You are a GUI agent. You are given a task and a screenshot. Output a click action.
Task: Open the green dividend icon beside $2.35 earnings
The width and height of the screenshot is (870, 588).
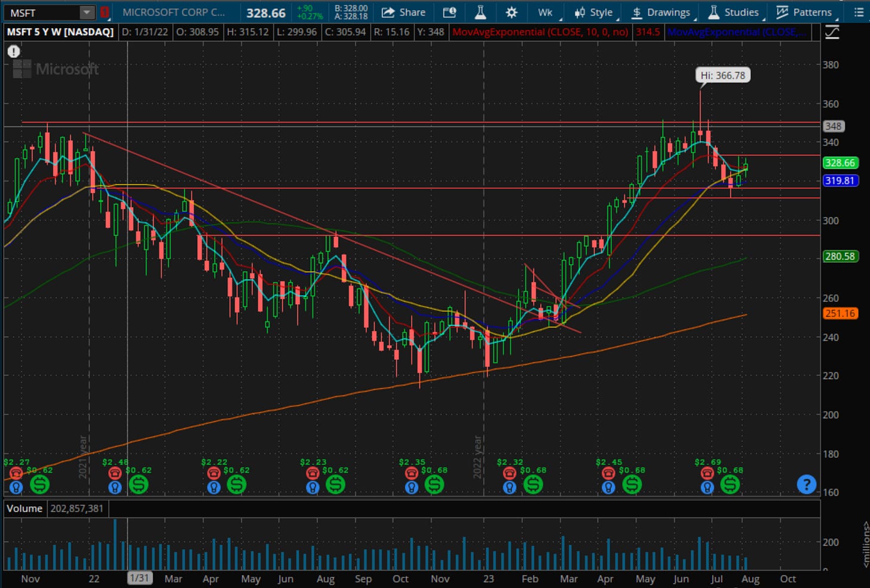(x=434, y=485)
